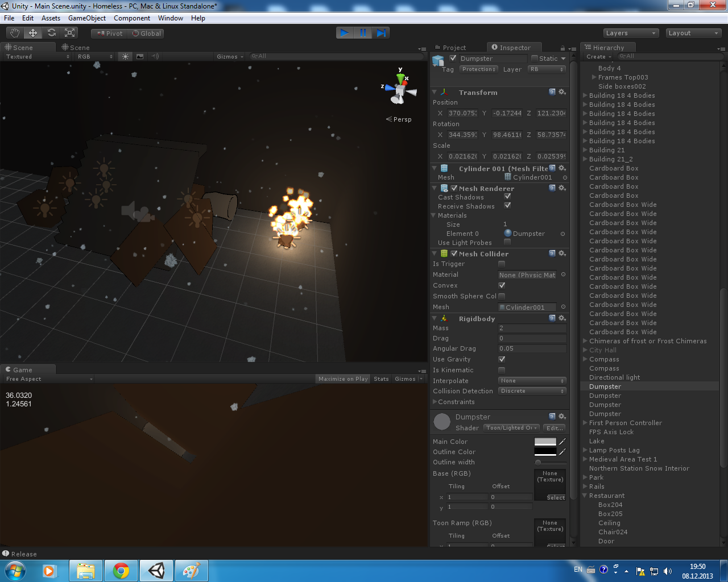Select the Scale tool in toolbar

[70, 33]
